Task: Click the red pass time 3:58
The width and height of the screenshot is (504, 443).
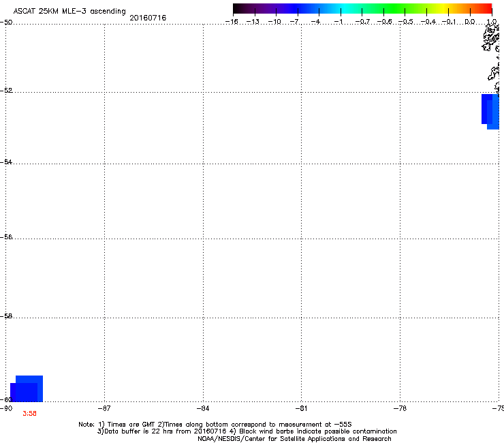Action: coord(29,414)
